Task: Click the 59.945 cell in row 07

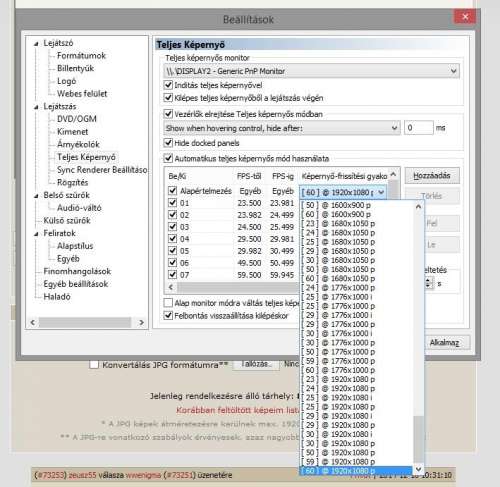Action: (282, 275)
